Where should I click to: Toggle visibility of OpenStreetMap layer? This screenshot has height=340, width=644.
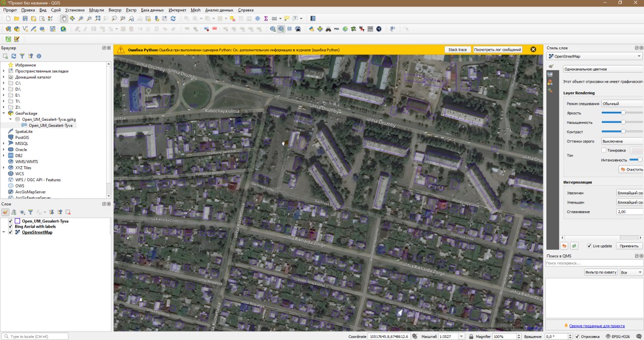(11, 232)
